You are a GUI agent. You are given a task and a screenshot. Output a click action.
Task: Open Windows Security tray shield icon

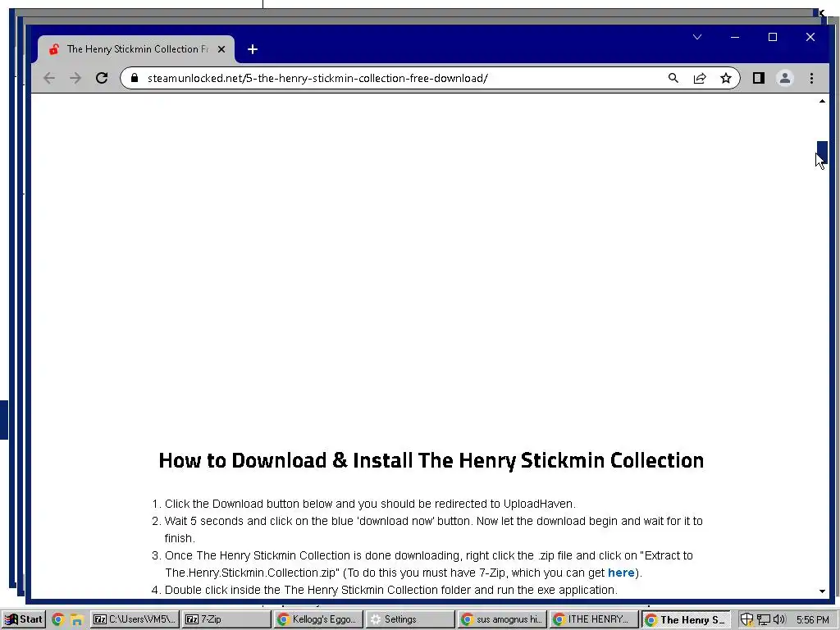tap(746, 620)
